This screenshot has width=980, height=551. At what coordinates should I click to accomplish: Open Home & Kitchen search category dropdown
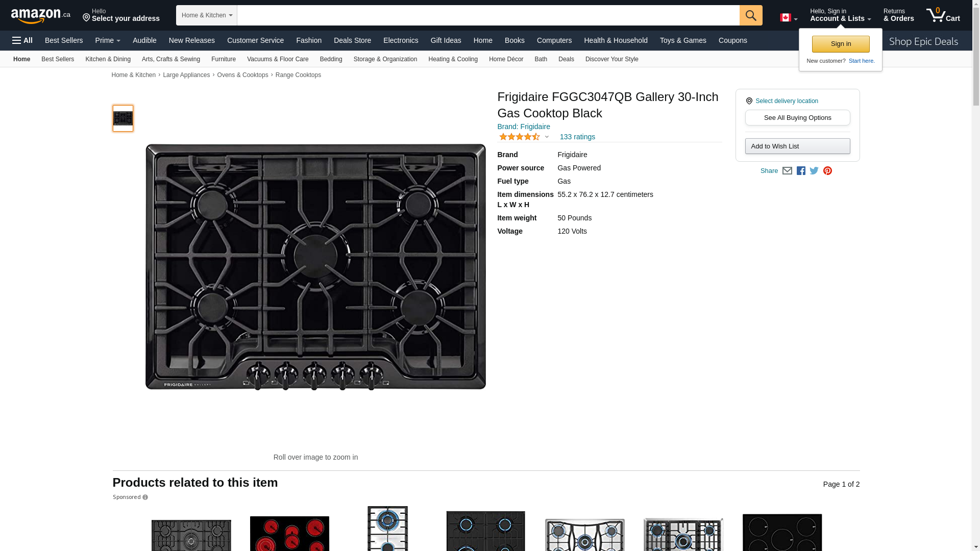click(206, 15)
